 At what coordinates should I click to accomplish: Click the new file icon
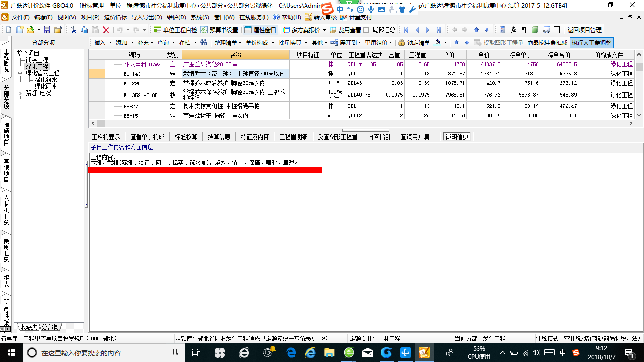tap(8, 30)
